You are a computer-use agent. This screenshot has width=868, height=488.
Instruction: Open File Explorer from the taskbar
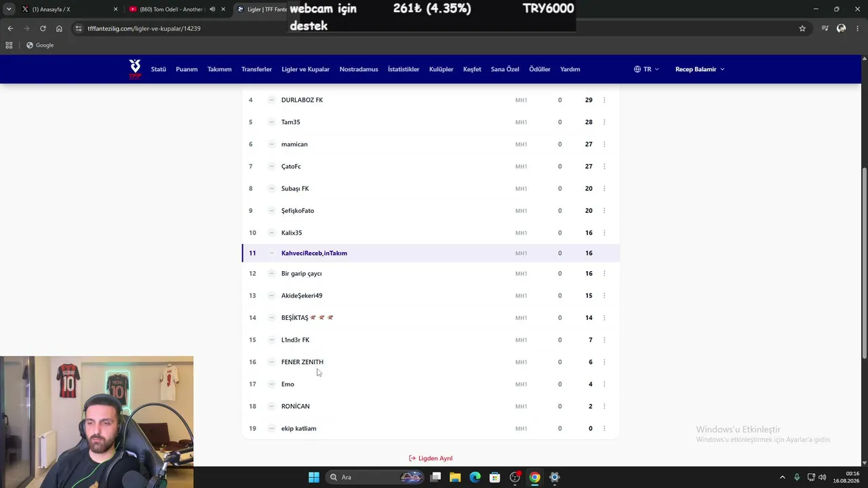pyautogui.click(x=455, y=477)
